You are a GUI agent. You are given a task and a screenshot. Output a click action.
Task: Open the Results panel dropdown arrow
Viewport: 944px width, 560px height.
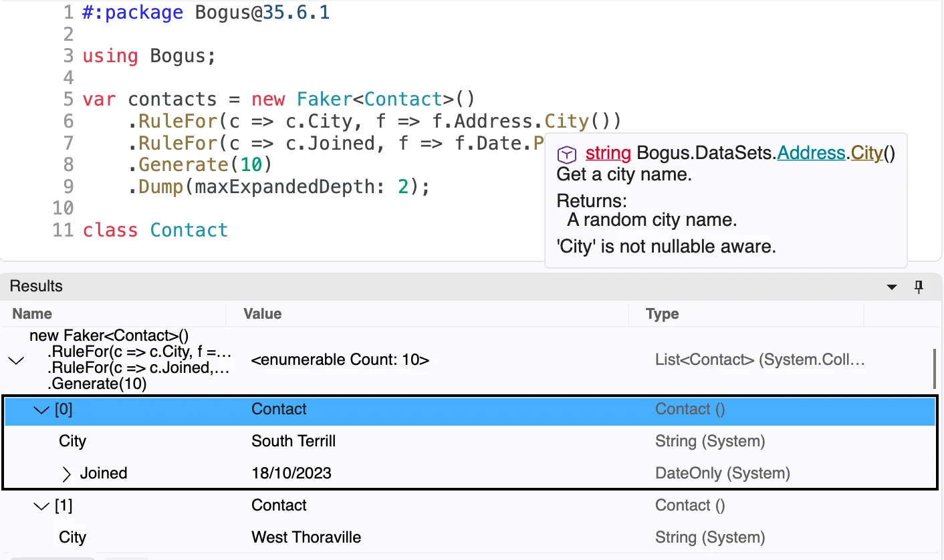(x=892, y=287)
